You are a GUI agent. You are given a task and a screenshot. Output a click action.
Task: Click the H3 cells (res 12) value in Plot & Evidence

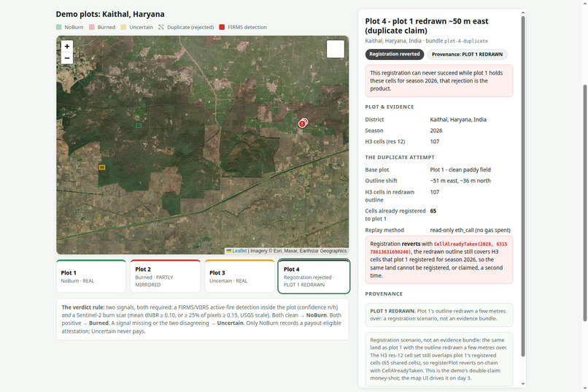click(x=435, y=142)
